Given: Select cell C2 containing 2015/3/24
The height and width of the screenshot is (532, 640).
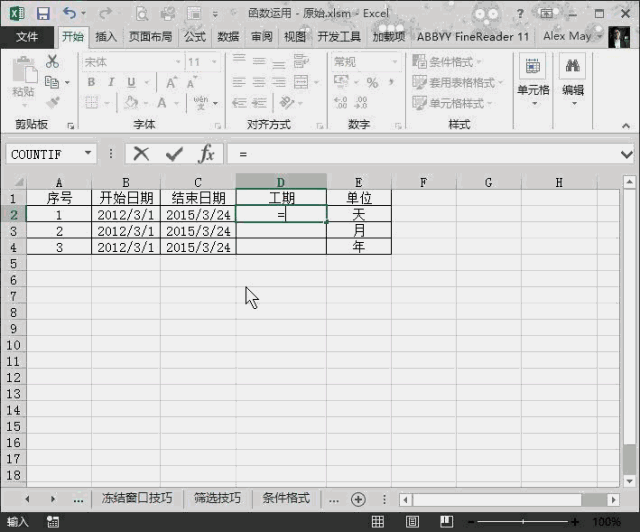Looking at the screenshot, I should pyautogui.click(x=198, y=214).
